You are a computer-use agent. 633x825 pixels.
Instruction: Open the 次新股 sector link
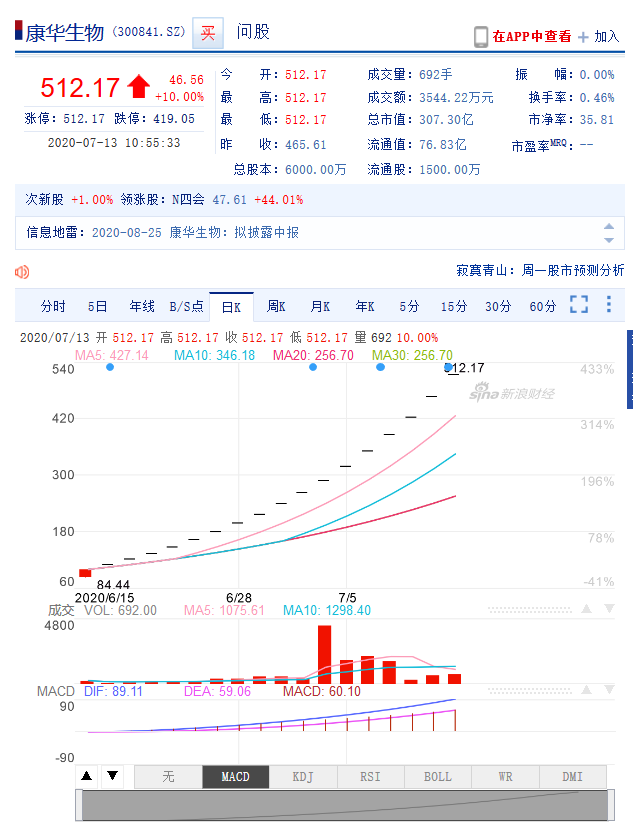coord(44,200)
